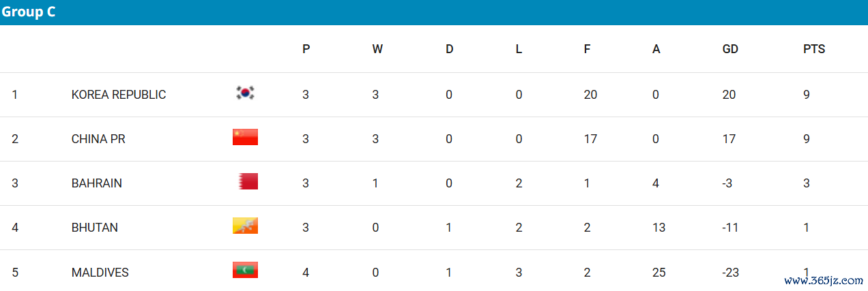Click the GD column header
This screenshot has height=291, width=868.
point(730,49)
